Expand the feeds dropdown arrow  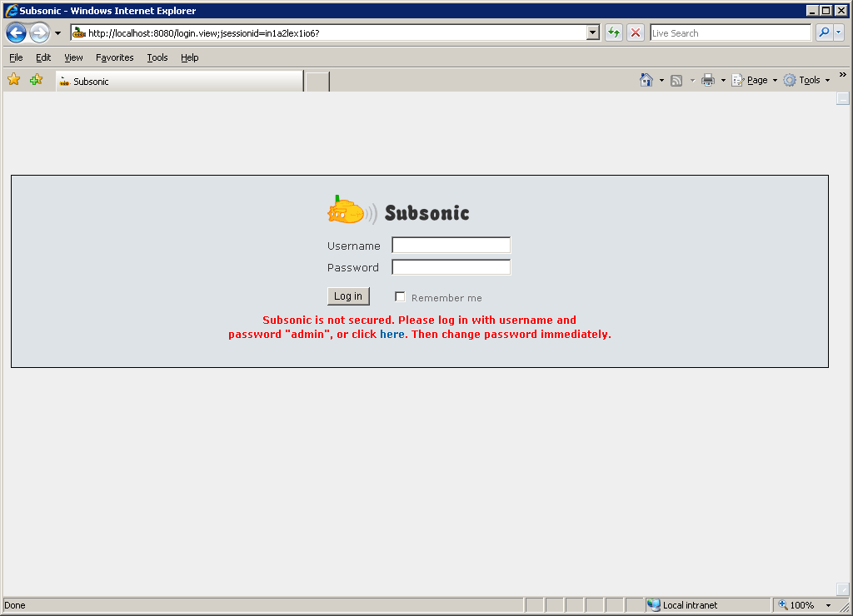(x=692, y=81)
